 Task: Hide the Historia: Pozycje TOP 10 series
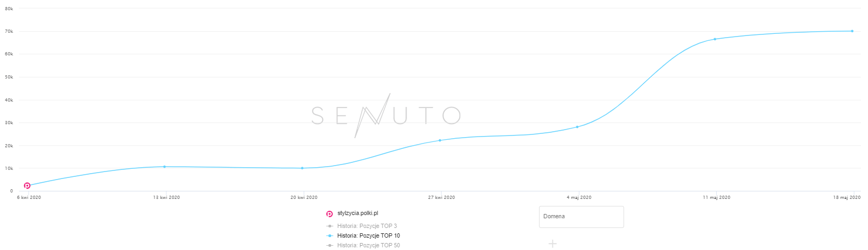click(x=368, y=236)
